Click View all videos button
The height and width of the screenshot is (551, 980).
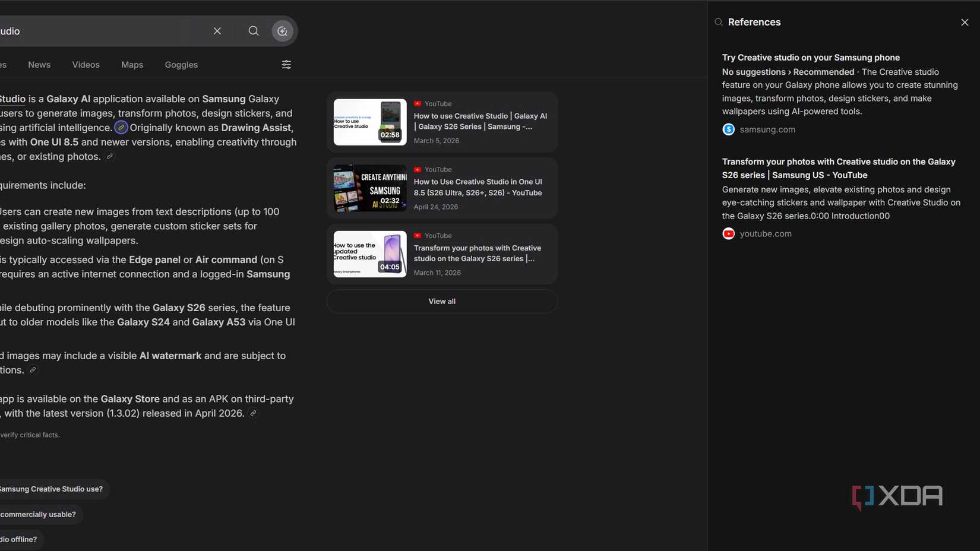click(442, 302)
